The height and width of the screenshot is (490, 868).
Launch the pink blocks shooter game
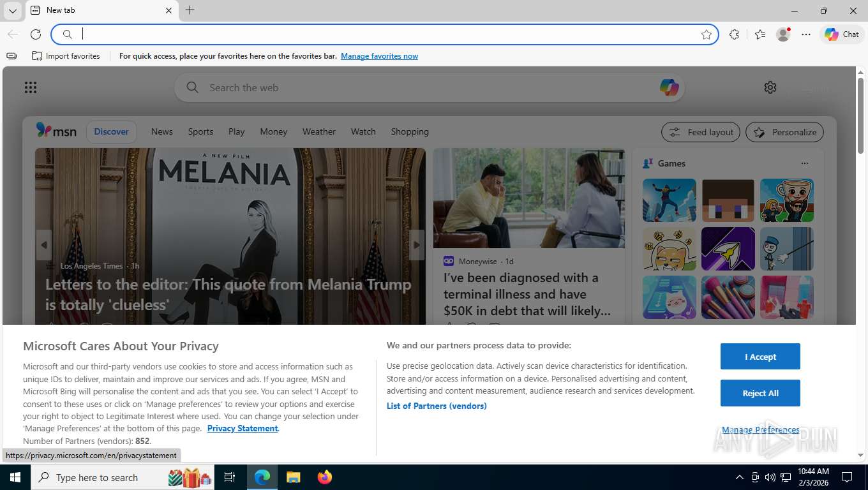point(787,297)
